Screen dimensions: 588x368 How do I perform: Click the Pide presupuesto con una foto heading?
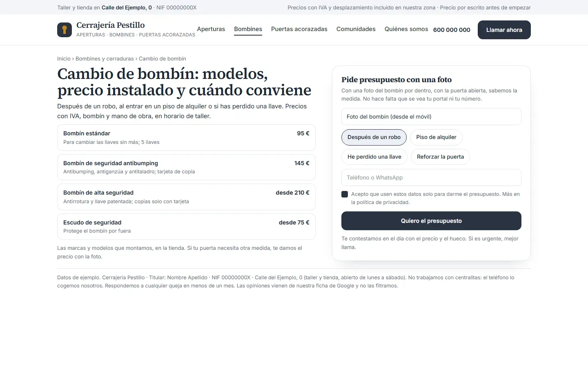(396, 80)
